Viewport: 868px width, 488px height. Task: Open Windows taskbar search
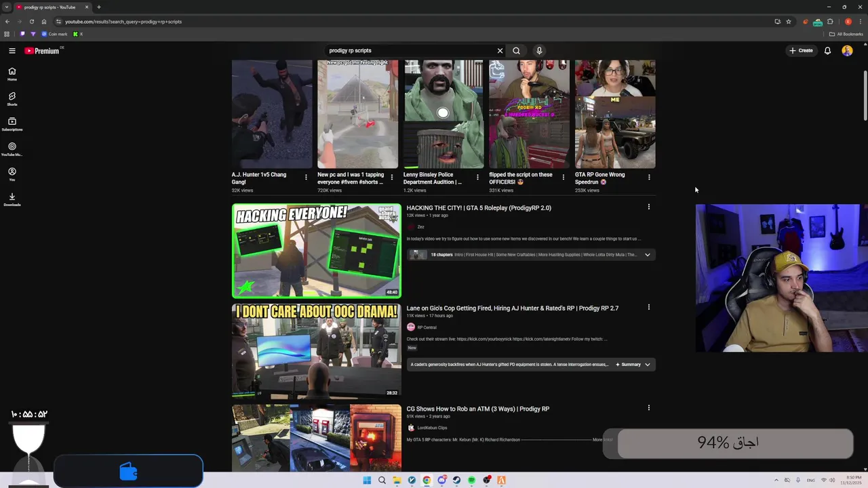(382, 481)
